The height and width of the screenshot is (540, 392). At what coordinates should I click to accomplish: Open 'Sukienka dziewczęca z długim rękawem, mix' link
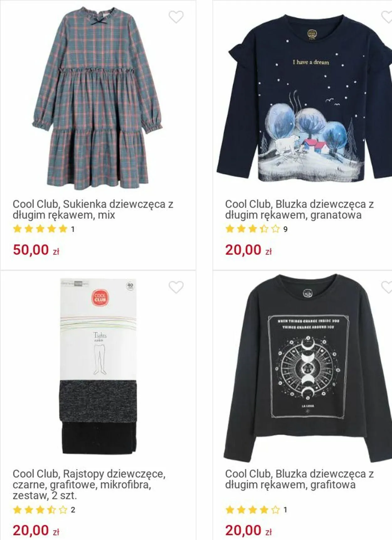click(x=93, y=209)
